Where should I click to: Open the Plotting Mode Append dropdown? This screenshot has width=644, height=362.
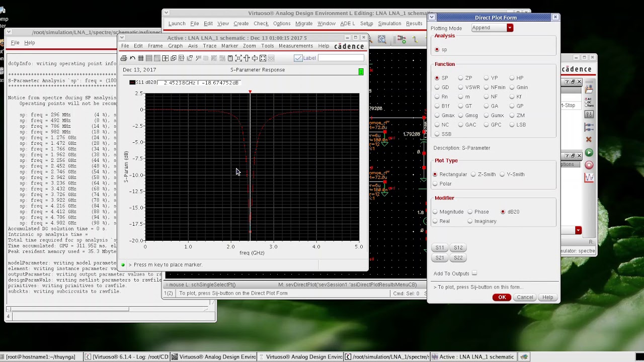coord(492,28)
